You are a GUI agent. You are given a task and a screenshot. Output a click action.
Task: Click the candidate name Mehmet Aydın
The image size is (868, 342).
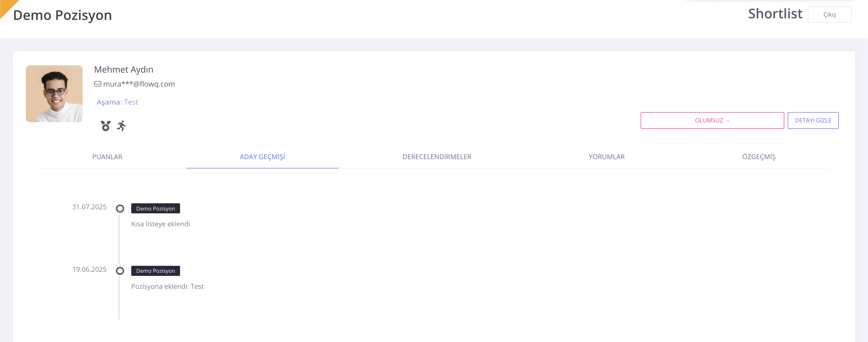(123, 69)
